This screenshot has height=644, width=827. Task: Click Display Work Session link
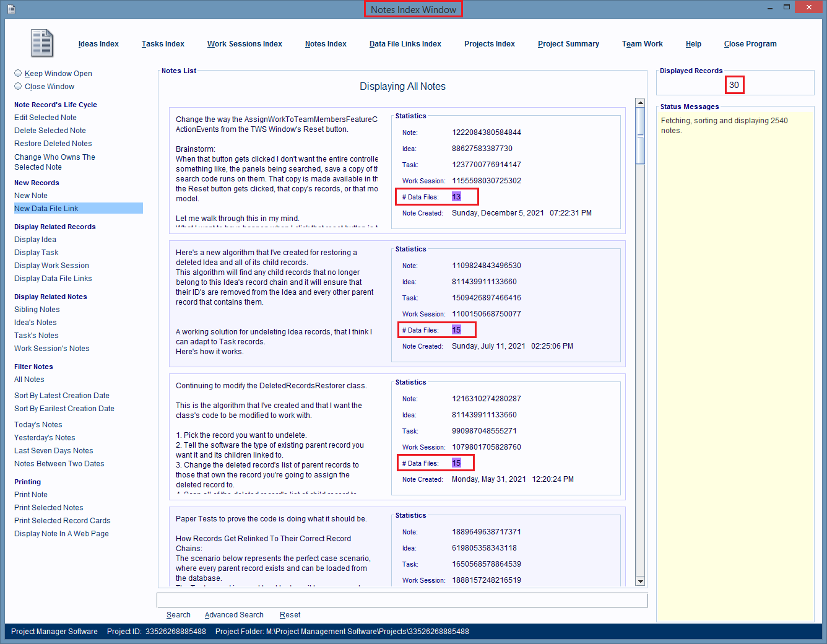[x=52, y=266]
